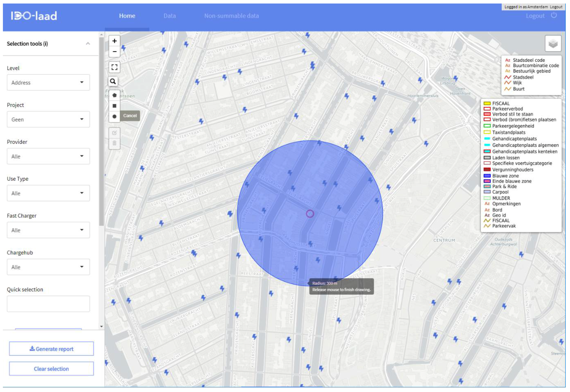Click the Generate report button
This screenshot has height=392, width=570.
pos(51,349)
